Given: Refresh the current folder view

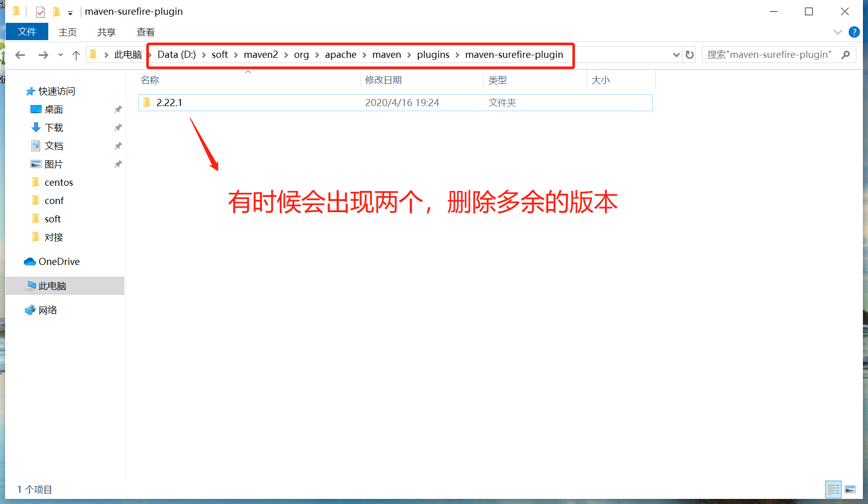Looking at the screenshot, I should (x=689, y=54).
